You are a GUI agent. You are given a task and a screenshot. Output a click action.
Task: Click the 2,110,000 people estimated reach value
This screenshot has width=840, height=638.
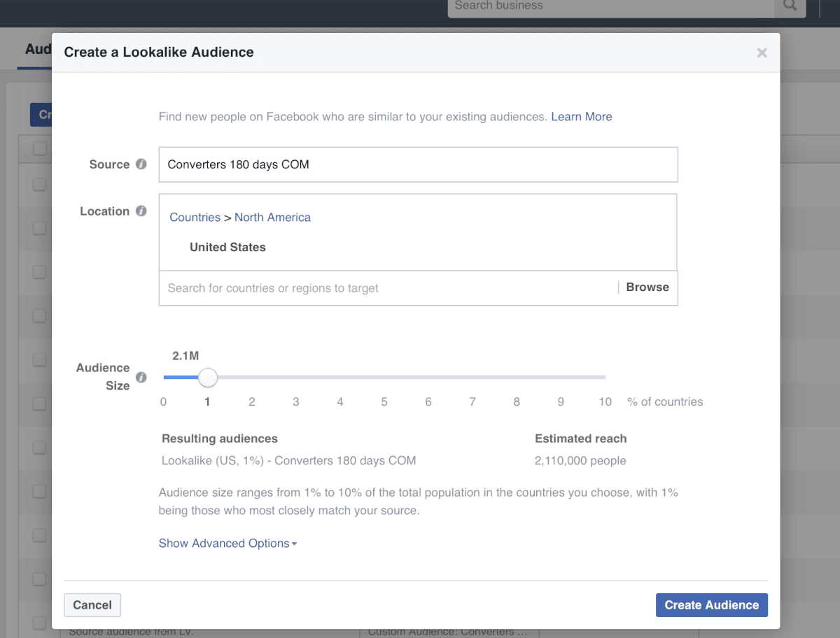click(x=580, y=461)
